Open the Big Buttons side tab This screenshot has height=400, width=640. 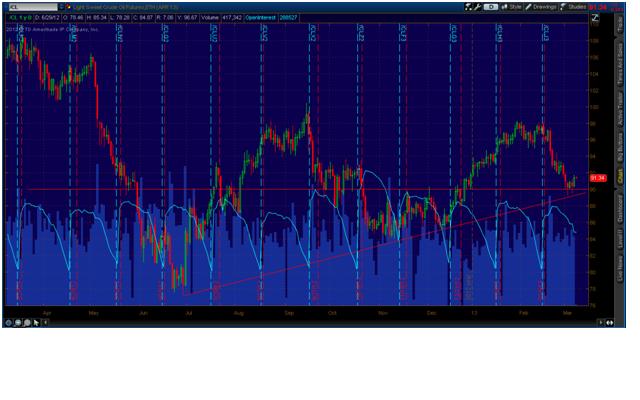(620, 147)
